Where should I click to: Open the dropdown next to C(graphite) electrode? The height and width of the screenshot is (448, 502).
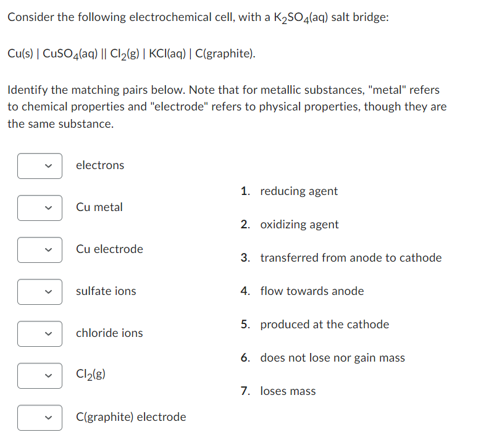40,418
